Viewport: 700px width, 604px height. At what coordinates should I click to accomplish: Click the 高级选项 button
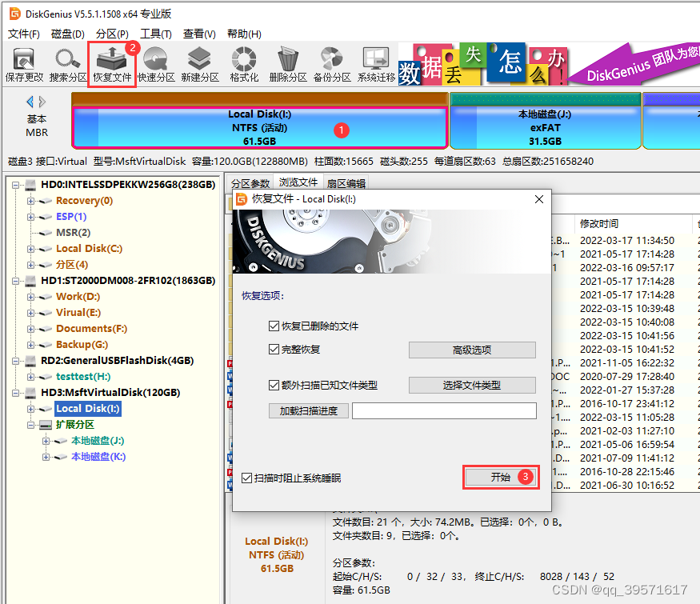click(472, 350)
